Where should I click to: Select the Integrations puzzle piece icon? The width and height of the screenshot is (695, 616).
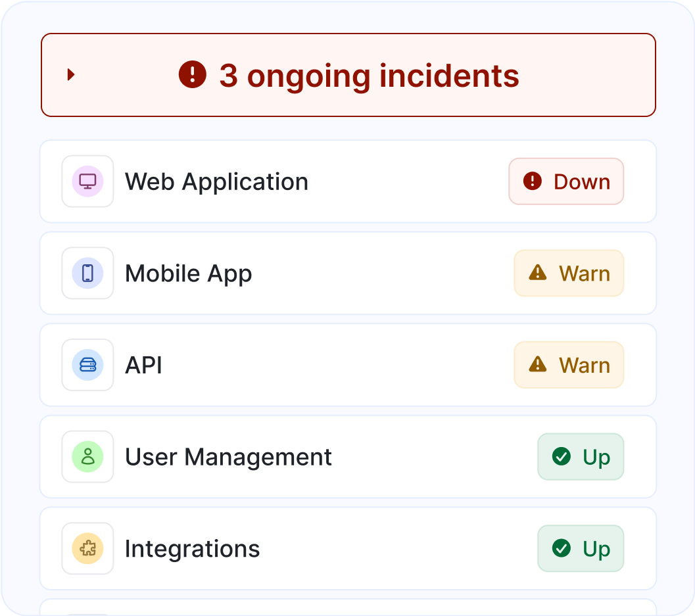pyautogui.click(x=87, y=548)
